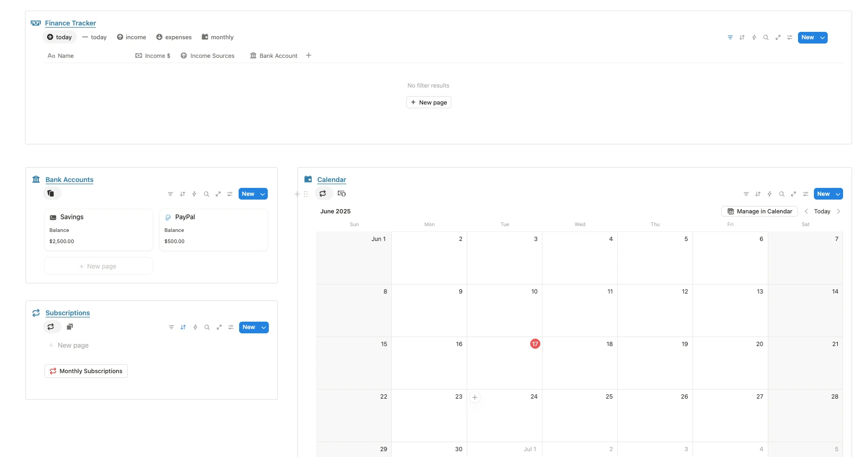Click the New button in Finance Tracker
Viewport: 868px width, 457px height.
pos(808,38)
